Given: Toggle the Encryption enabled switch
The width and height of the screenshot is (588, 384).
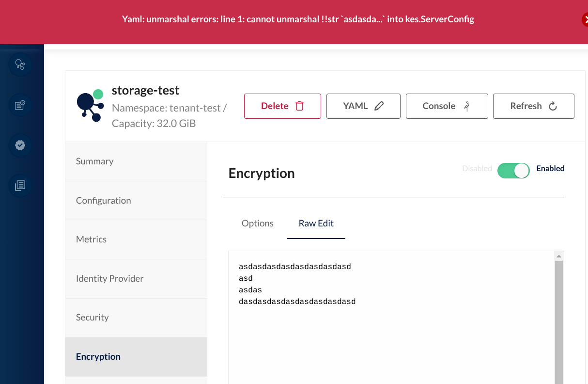Looking at the screenshot, I should [513, 170].
